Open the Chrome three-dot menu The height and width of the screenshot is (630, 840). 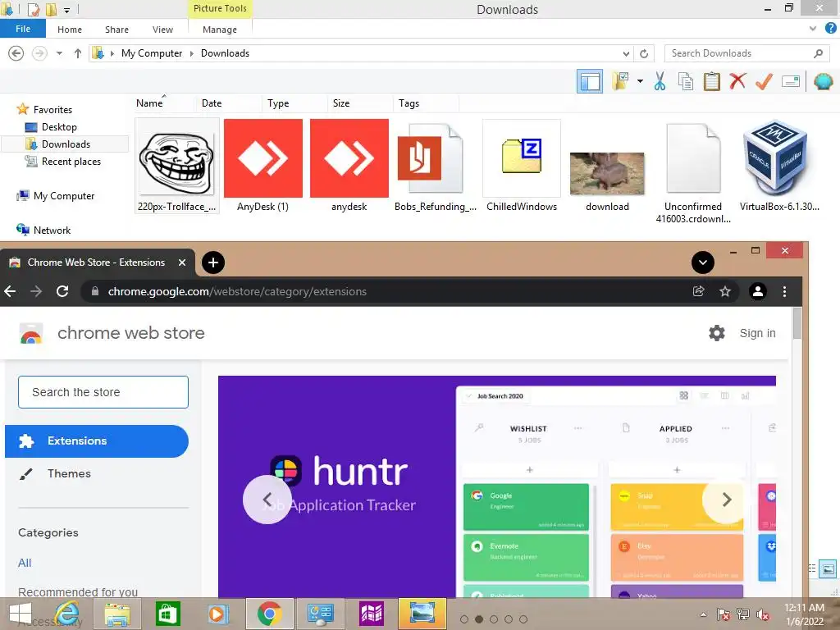tap(784, 291)
